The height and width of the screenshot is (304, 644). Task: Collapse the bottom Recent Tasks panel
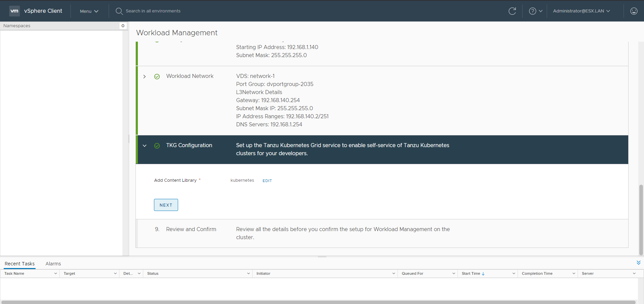click(638, 263)
